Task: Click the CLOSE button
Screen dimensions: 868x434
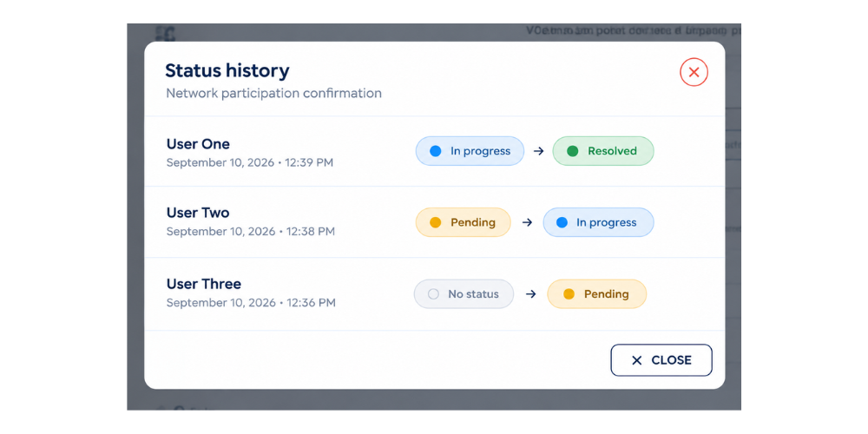Action: coord(661,360)
